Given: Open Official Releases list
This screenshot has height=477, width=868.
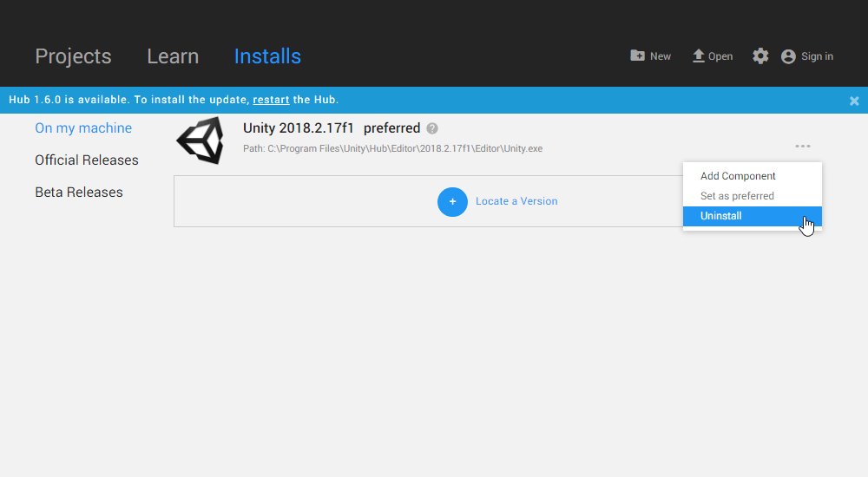Looking at the screenshot, I should (x=87, y=160).
